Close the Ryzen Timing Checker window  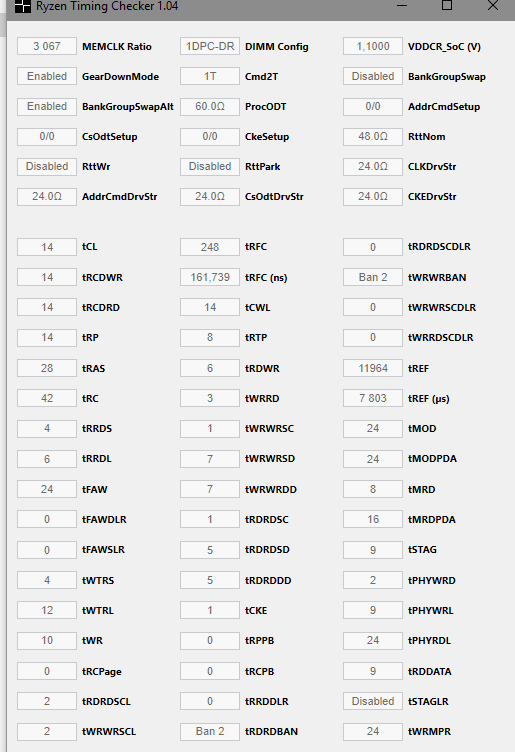(492, 5)
